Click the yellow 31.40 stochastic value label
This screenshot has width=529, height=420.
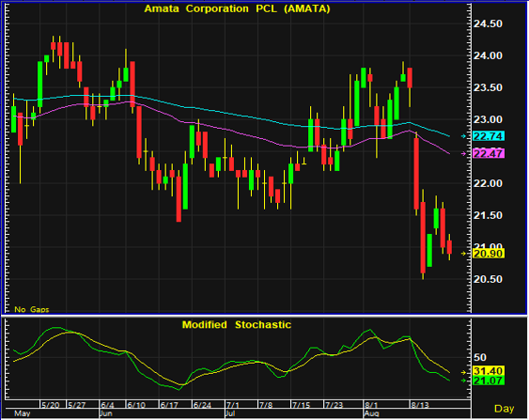(489, 371)
